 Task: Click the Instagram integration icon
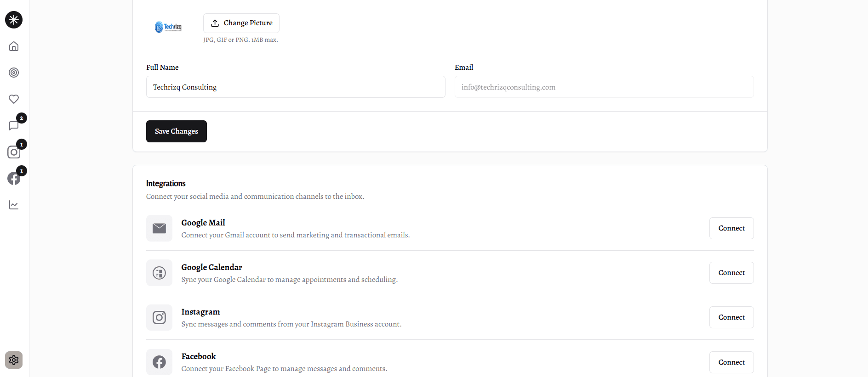pos(159,317)
